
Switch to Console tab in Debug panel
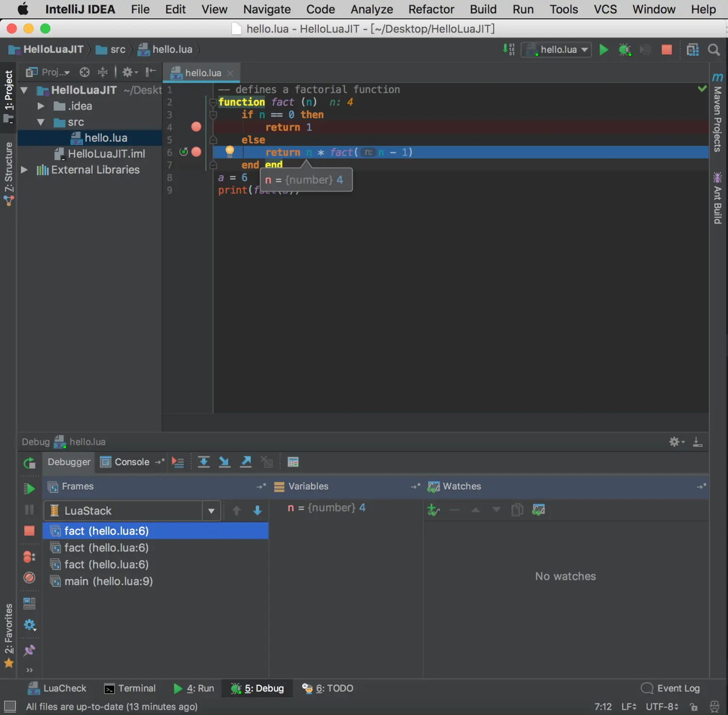click(x=125, y=462)
